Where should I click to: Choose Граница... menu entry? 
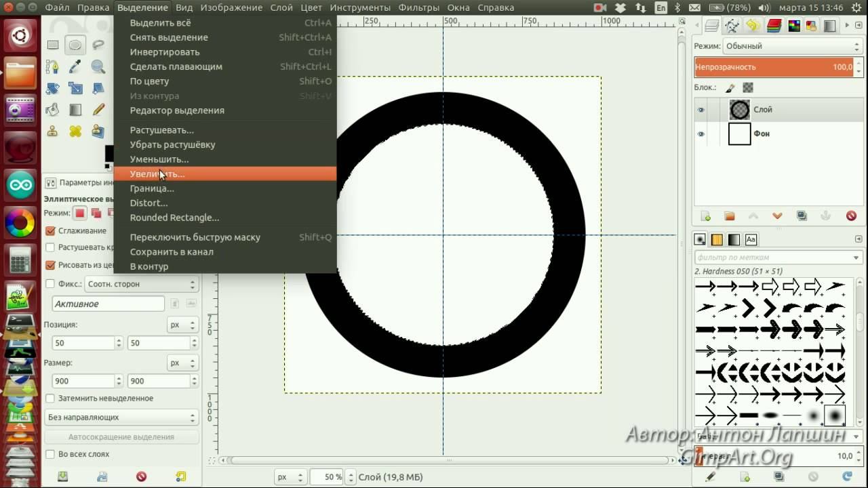224,188
